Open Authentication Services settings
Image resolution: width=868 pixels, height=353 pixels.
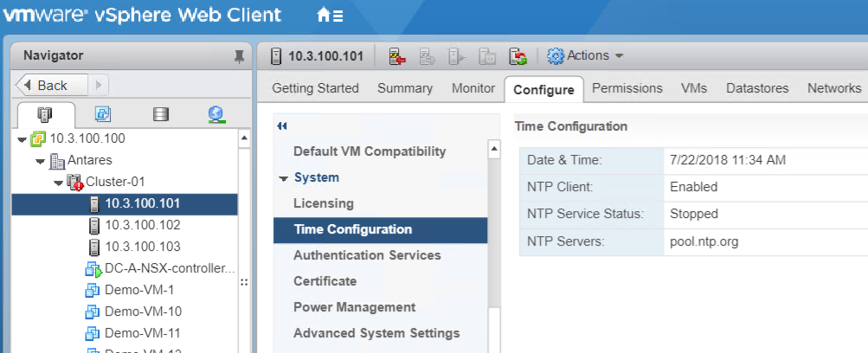click(367, 255)
